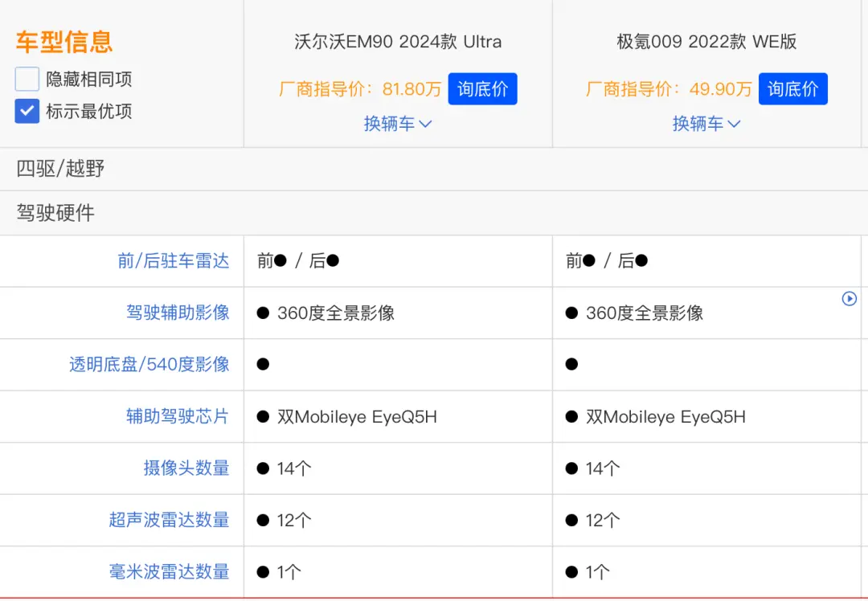Click the 车型信息 heading

point(64,42)
